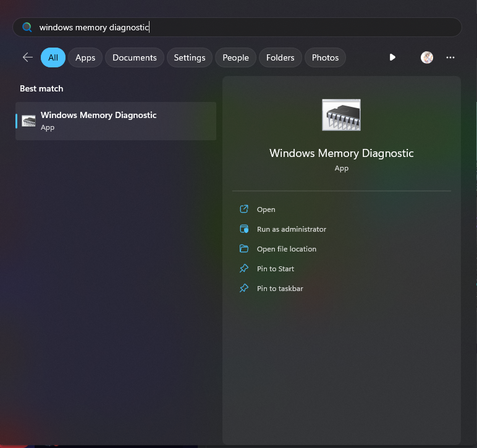Open Windows Memory Diagnostic via Open
This screenshot has width=477, height=448.
266,209
